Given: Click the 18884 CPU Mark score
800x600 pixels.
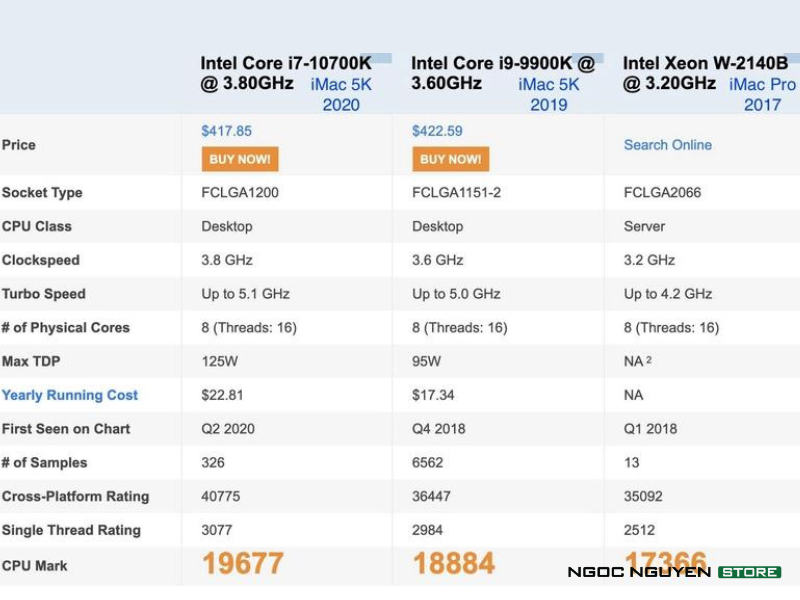Looking at the screenshot, I should (453, 564).
